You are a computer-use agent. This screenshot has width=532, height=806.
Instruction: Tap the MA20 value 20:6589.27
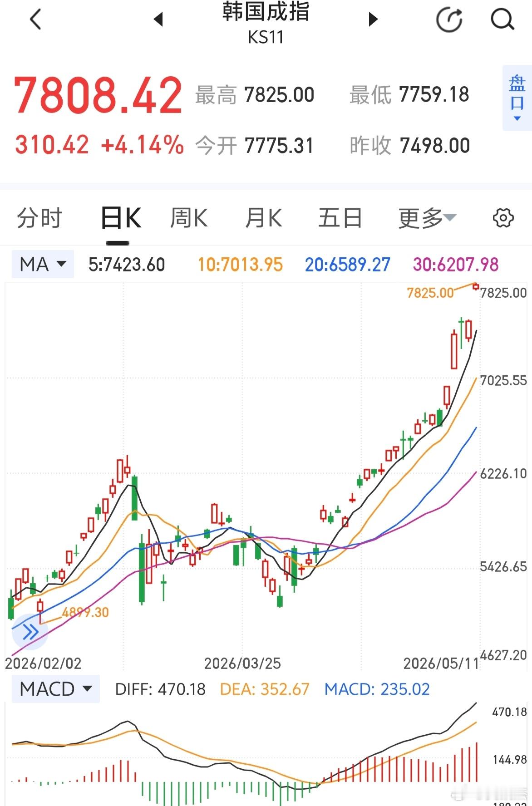click(x=348, y=265)
